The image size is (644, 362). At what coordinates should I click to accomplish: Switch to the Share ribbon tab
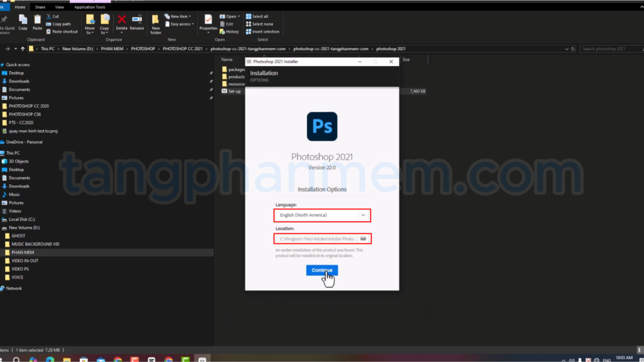pyautogui.click(x=41, y=7)
